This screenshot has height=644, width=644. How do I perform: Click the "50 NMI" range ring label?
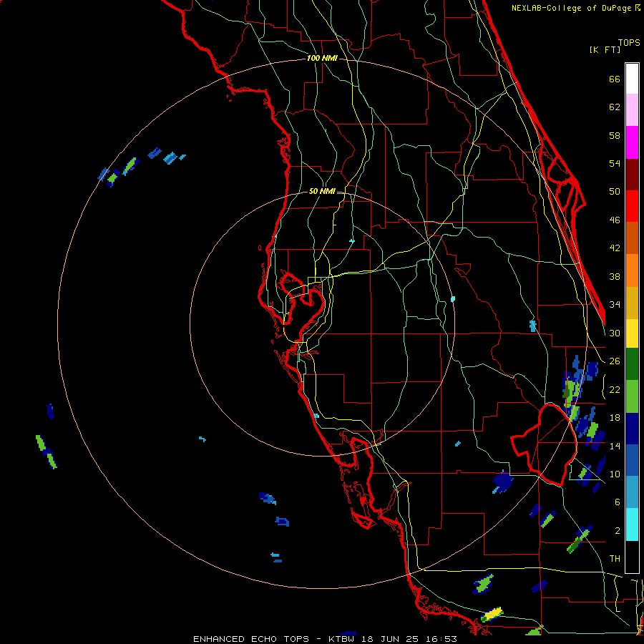[322, 191]
